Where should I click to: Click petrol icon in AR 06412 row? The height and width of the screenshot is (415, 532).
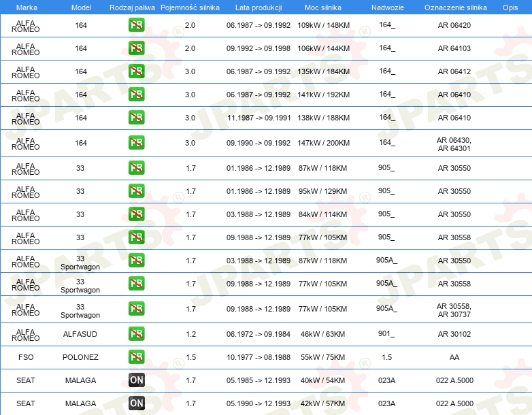[136, 71]
